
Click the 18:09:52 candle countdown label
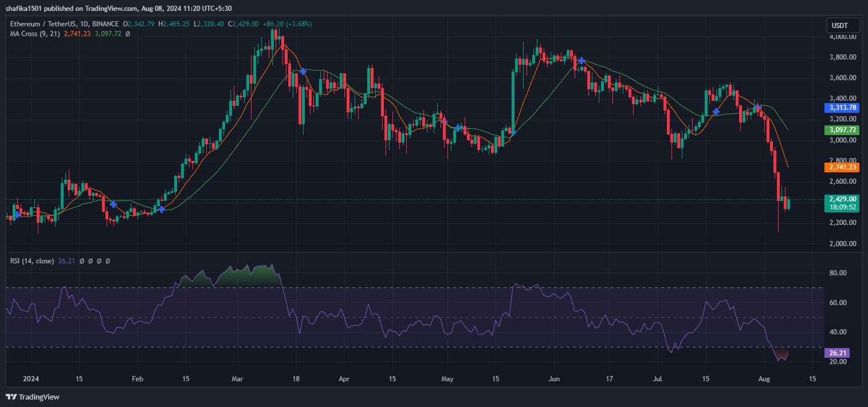click(x=842, y=207)
